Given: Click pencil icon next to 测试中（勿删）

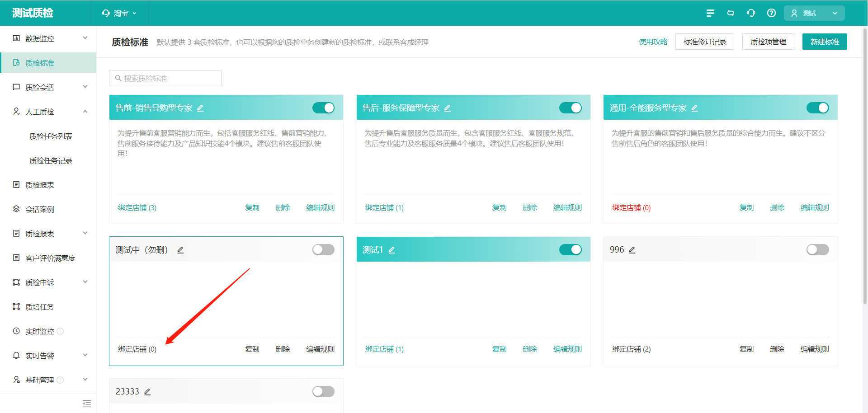Looking at the screenshot, I should tap(180, 250).
